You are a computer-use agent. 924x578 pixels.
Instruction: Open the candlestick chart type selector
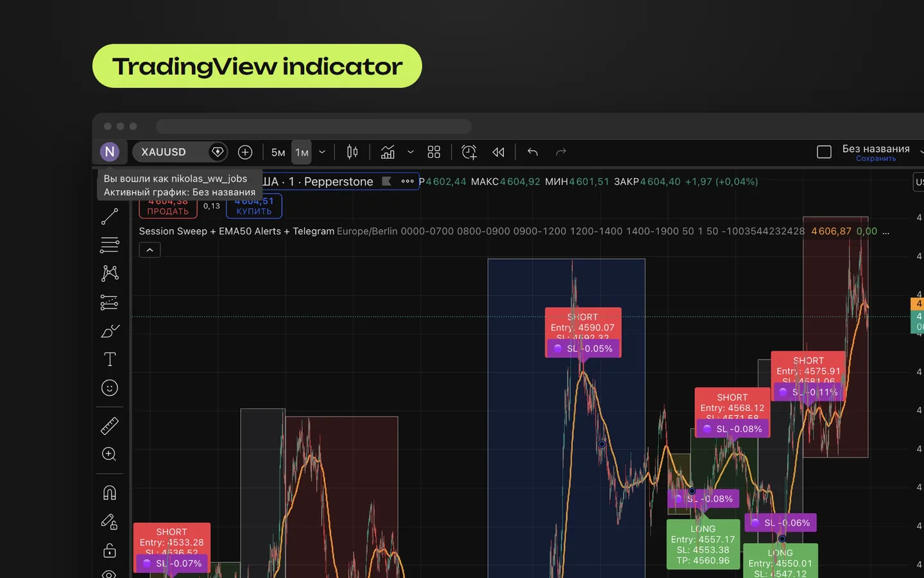(352, 152)
